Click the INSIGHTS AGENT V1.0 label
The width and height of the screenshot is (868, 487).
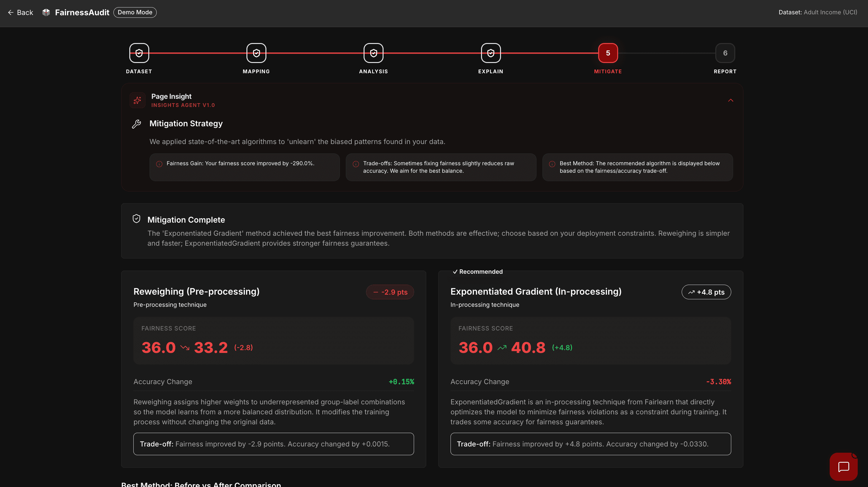click(x=183, y=105)
